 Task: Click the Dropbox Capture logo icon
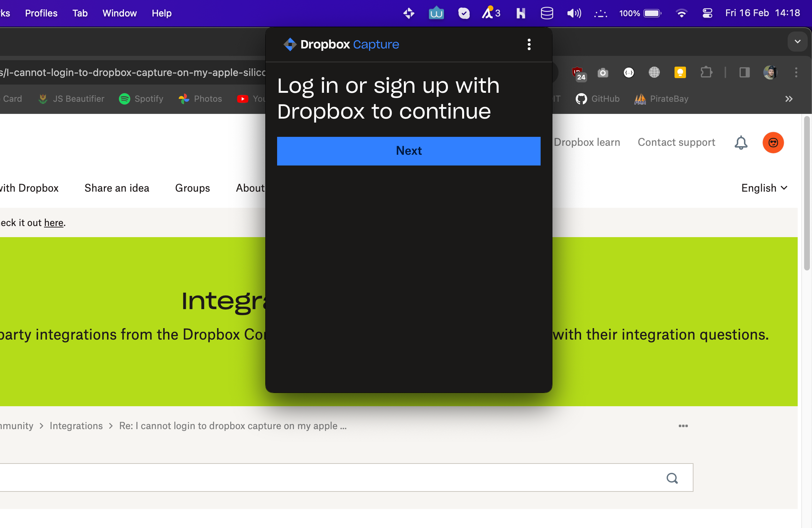pyautogui.click(x=290, y=44)
